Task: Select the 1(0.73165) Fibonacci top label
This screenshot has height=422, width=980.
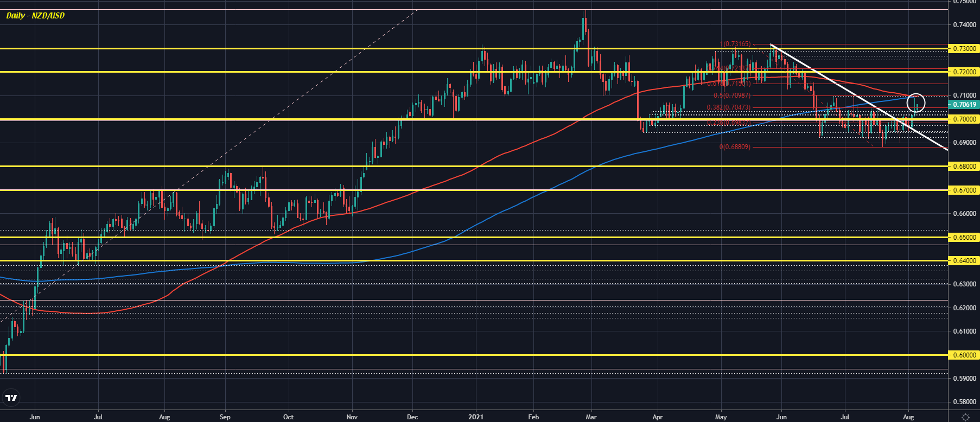Action: pyautogui.click(x=735, y=44)
